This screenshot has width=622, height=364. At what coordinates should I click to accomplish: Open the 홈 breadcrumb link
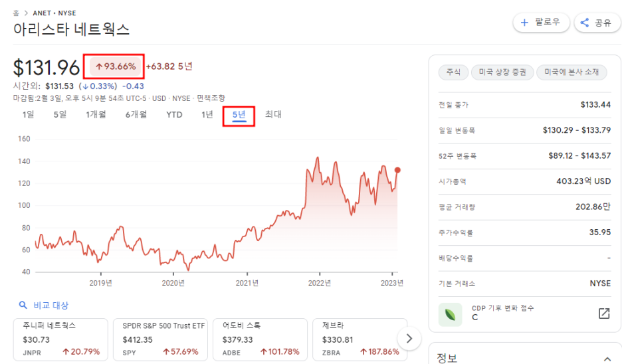click(16, 13)
